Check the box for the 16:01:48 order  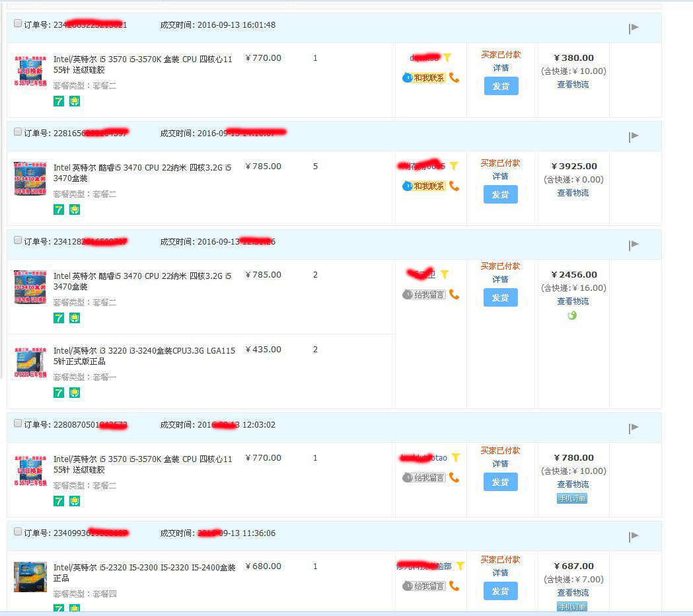pyautogui.click(x=18, y=23)
